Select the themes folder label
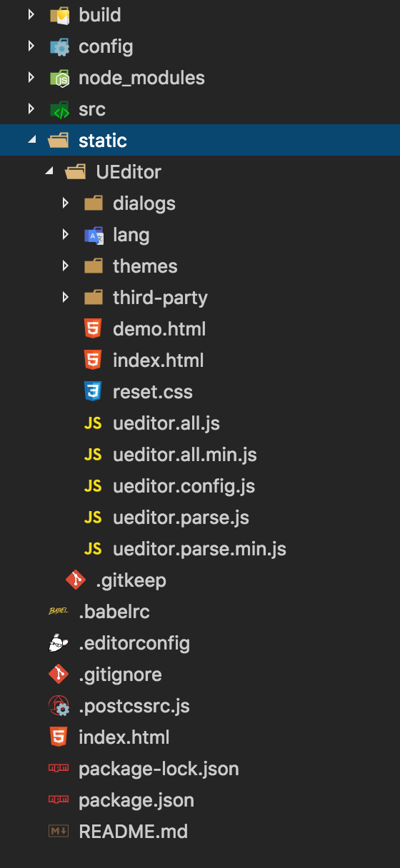Screen dimensions: 400x868 click(145, 266)
